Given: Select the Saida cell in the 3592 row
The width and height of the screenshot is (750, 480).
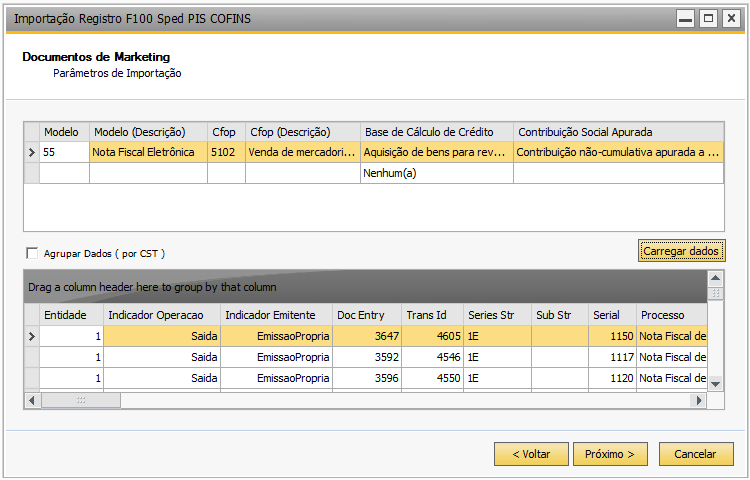Looking at the screenshot, I should pyautogui.click(x=162, y=357).
